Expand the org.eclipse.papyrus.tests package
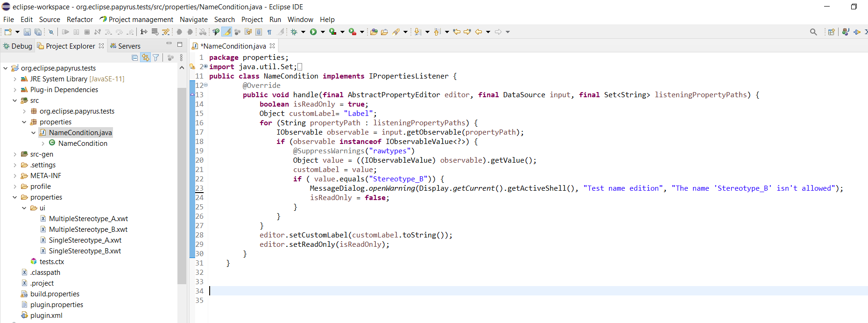The height and width of the screenshot is (323, 868). click(24, 111)
